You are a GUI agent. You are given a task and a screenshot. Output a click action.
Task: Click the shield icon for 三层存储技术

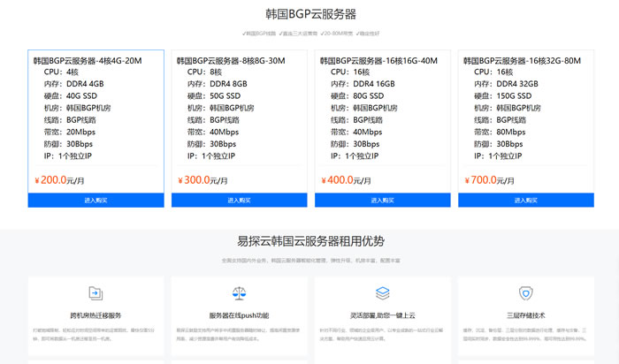point(525,292)
